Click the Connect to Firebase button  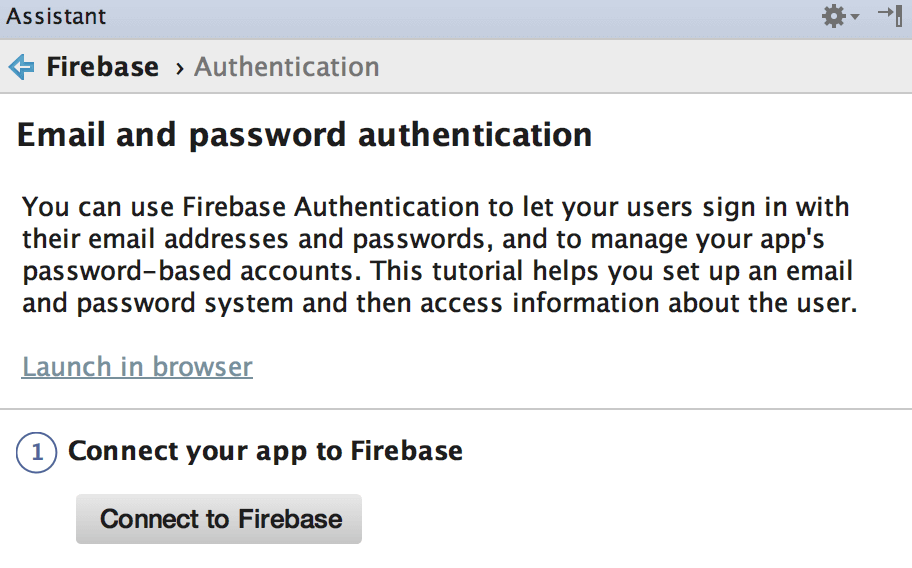(x=219, y=519)
